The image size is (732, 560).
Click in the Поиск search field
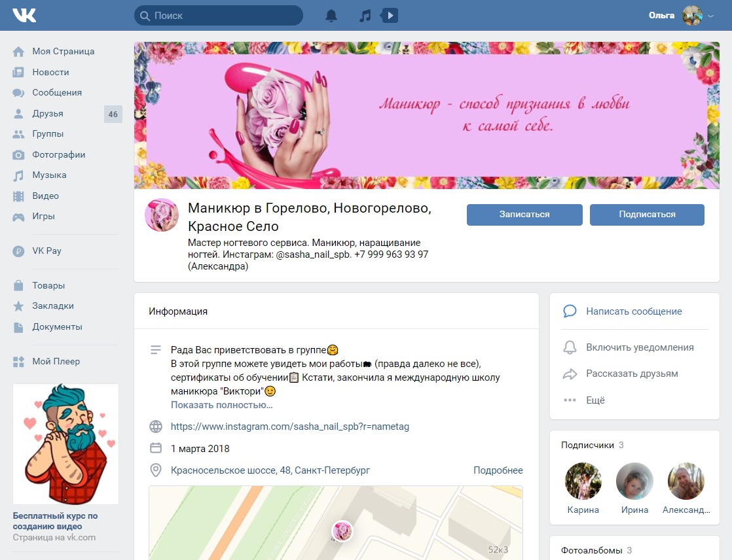point(219,16)
